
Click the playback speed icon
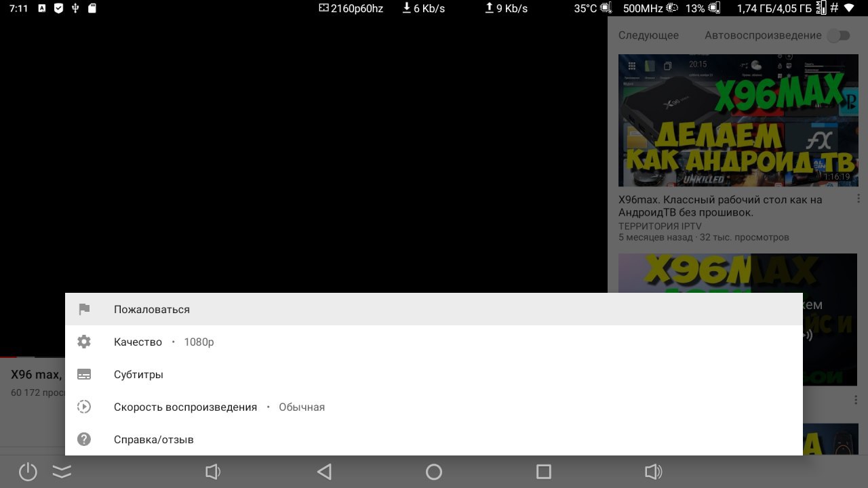coord(84,407)
